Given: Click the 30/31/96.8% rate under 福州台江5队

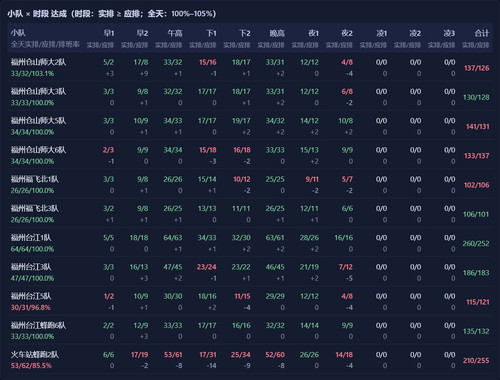Looking at the screenshot, I should point(30,307).
